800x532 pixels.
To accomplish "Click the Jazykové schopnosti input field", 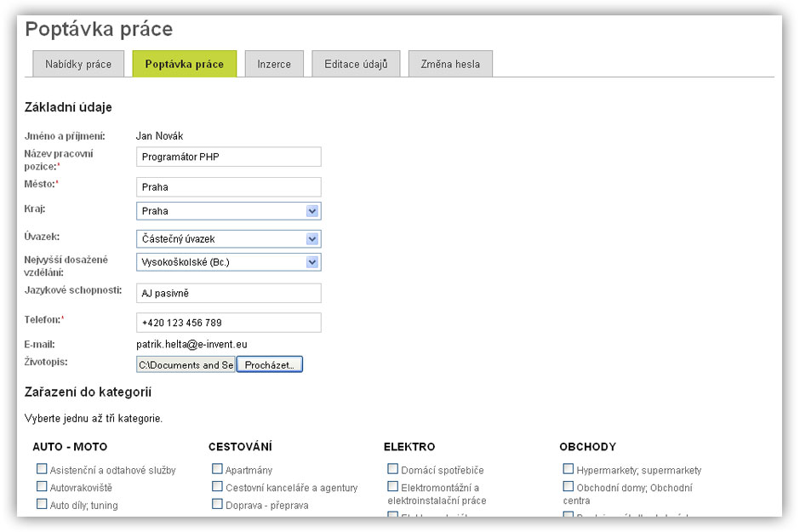I will coord(228,293).
